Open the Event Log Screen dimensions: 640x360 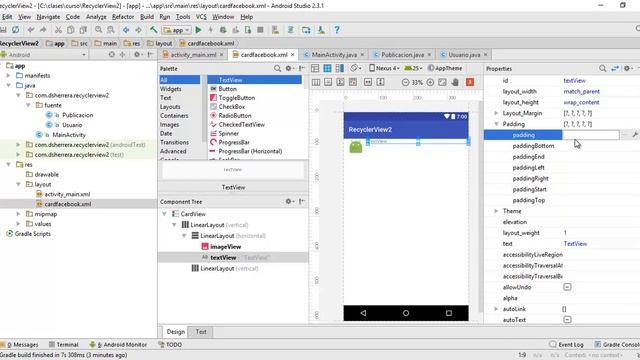pos(567,344)
